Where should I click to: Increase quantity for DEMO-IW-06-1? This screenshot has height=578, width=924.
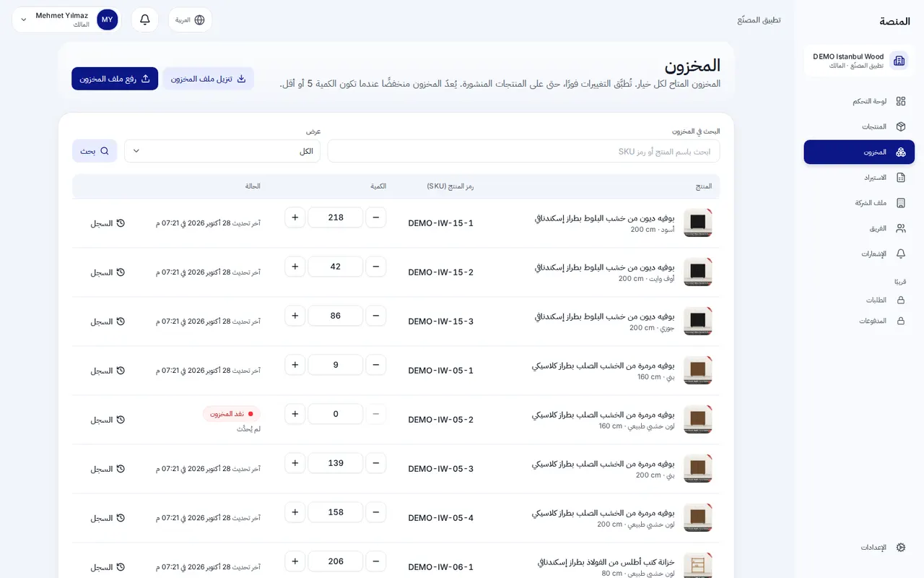click(x=295, y=561)
